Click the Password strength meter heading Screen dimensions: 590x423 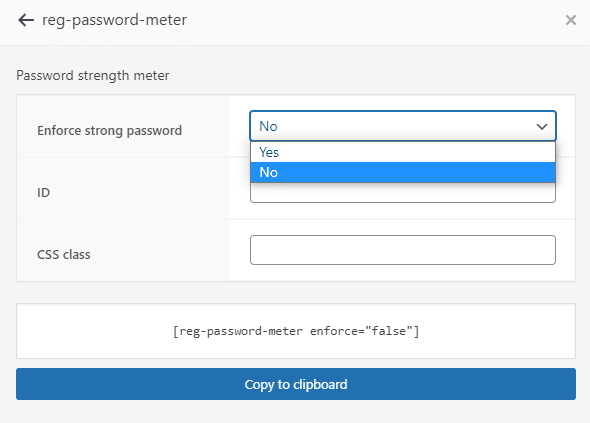93,75
